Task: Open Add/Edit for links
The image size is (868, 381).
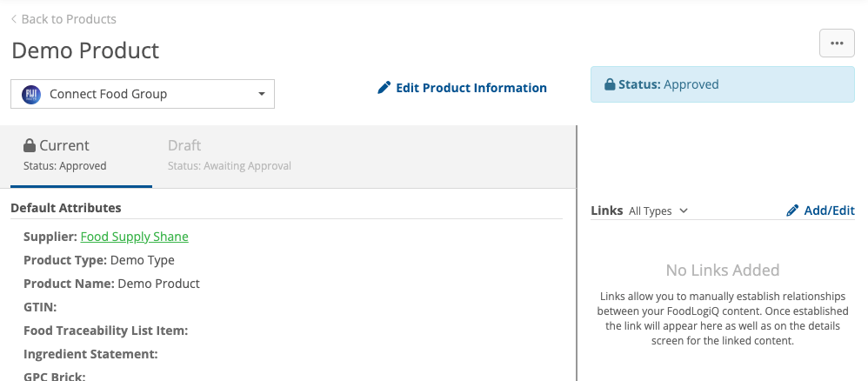Action: [829, 211]
